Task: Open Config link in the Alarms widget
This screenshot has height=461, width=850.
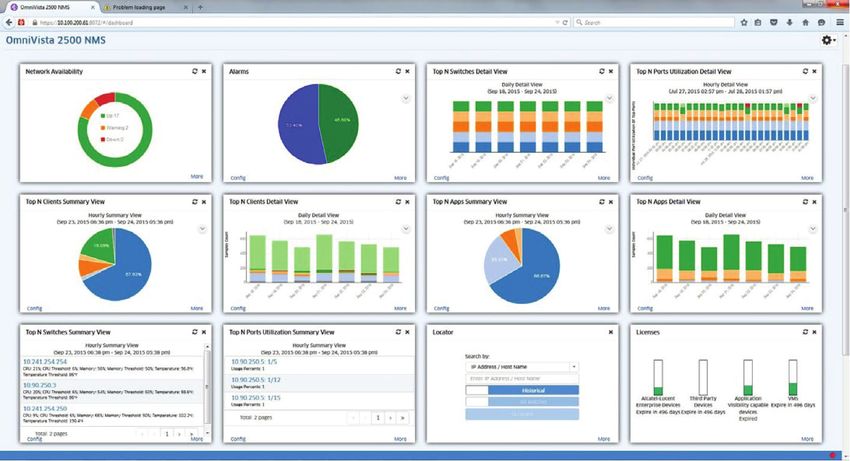Action: [238, 178]
